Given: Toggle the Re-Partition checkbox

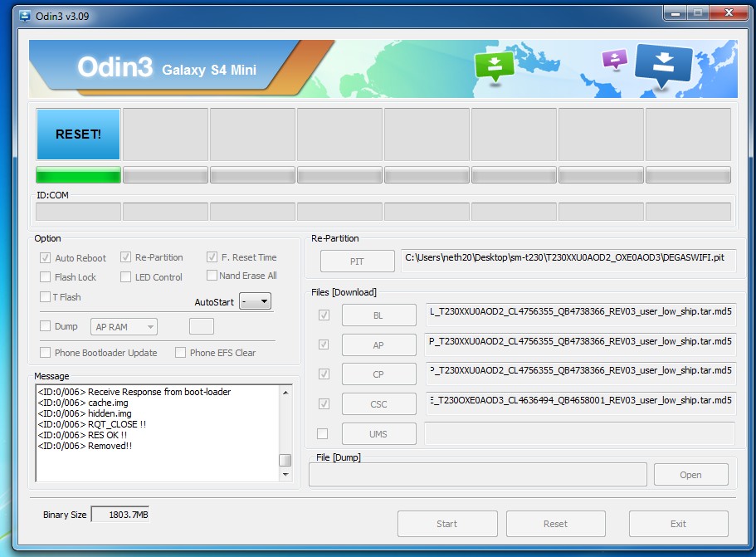Looking at the screenshot, I should pos(126,257).
